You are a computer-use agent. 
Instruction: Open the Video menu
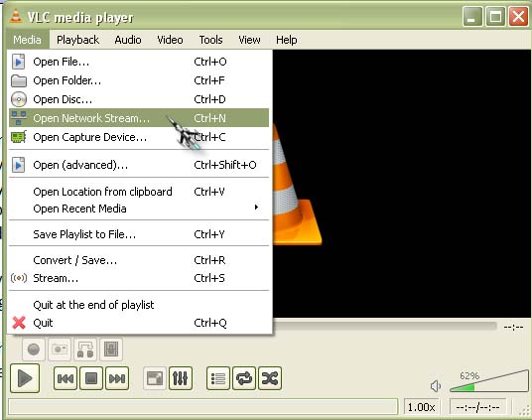(x=170, y=40)
